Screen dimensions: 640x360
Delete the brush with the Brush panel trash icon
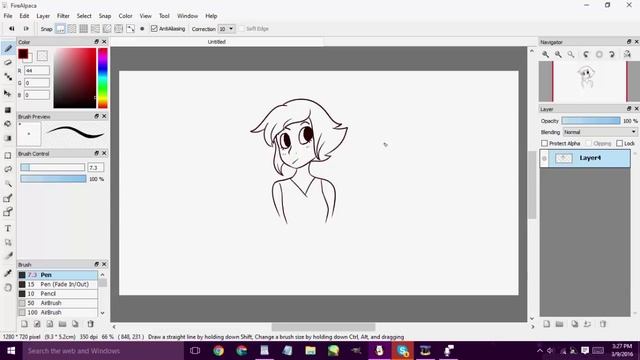pos(91,324)
